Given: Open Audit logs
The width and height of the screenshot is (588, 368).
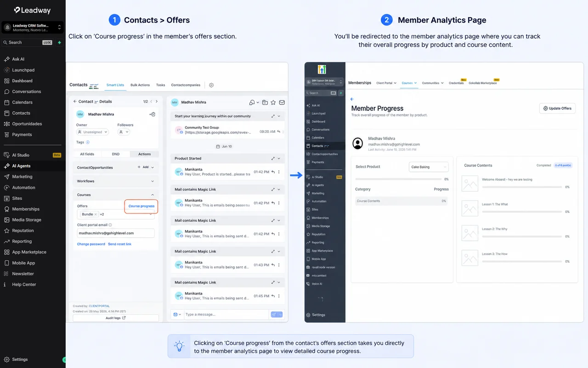Looking at the screenshot, I should (116, 318).
